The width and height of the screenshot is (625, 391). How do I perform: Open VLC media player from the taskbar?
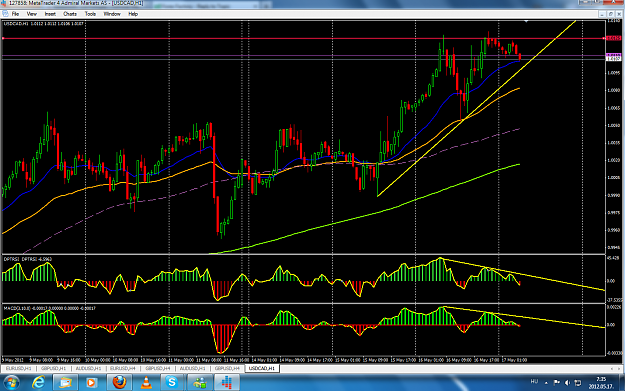146,383
